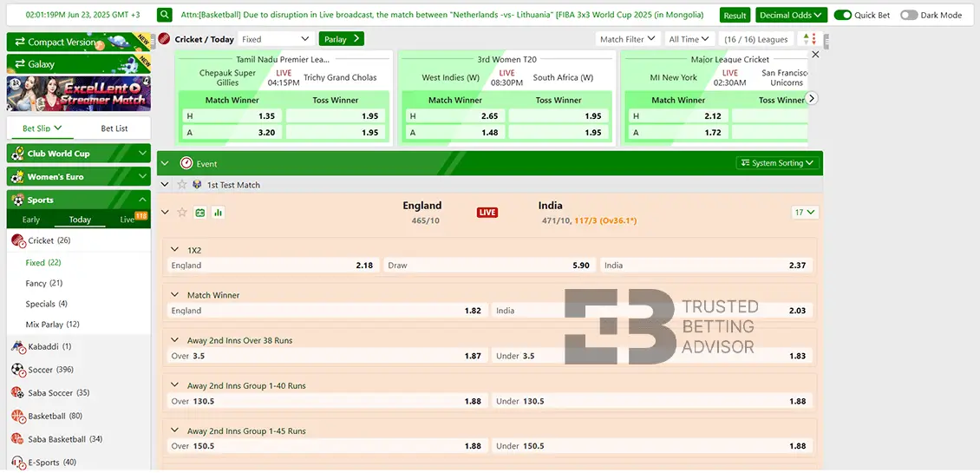
Task: Open Specials (4) under Cricket
Action: tap(46, 304)
